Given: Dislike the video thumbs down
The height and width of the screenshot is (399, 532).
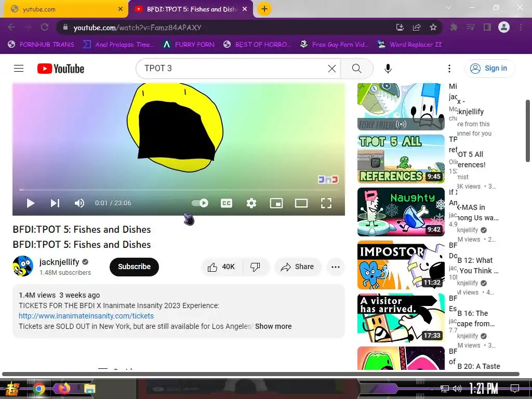Looking at the screenshot, I should (x=256, y=267).
